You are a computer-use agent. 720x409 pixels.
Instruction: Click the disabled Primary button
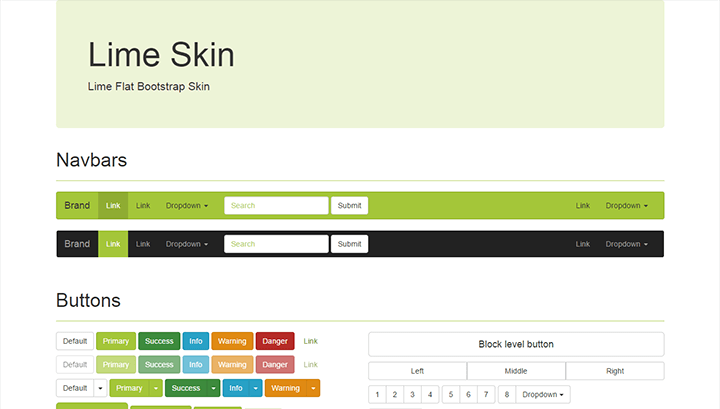pos(116,364)
